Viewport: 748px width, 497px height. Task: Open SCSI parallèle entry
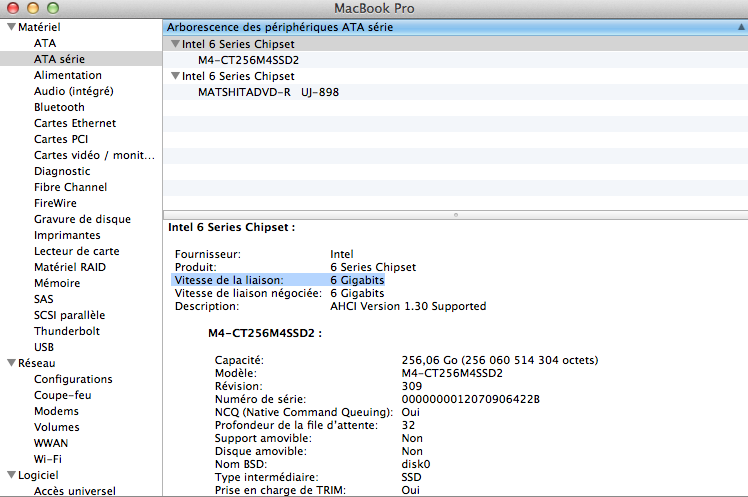point(69,315)
